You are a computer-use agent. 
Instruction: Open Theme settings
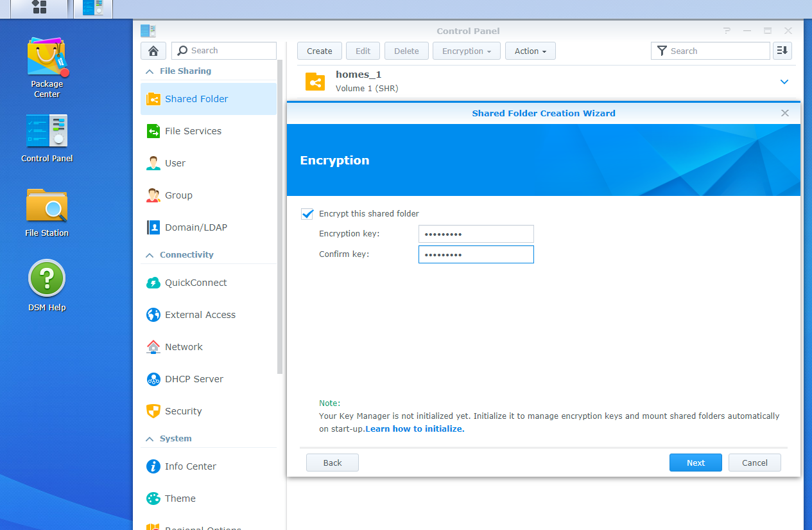[209, 499]
